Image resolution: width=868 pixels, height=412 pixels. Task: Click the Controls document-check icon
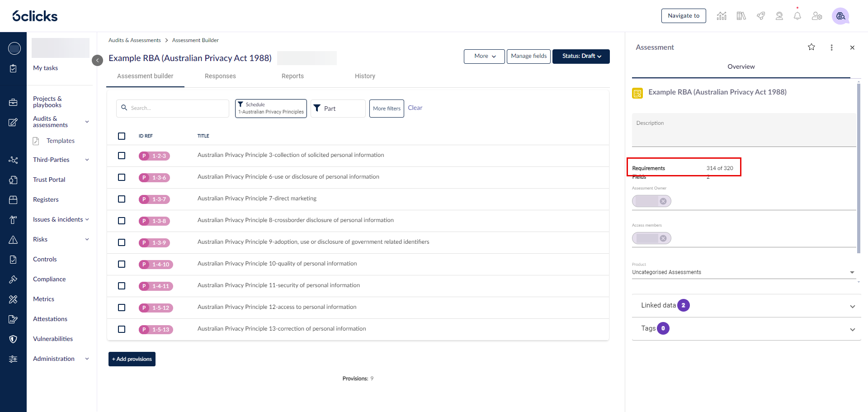[13, 260]
